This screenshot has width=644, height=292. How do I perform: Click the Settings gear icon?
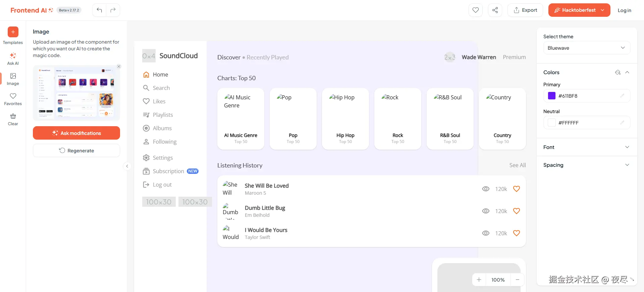146,158
